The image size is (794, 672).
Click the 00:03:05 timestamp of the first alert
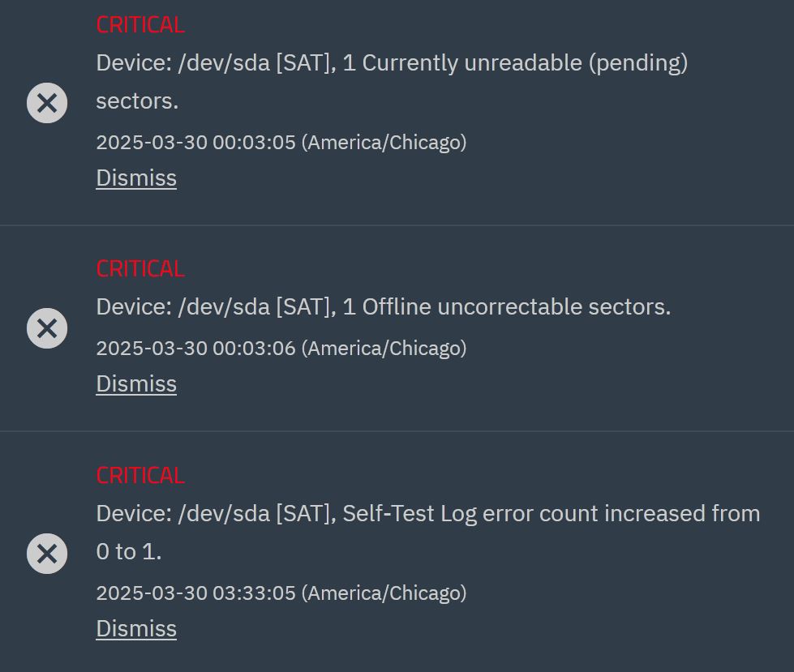point(254,143)
